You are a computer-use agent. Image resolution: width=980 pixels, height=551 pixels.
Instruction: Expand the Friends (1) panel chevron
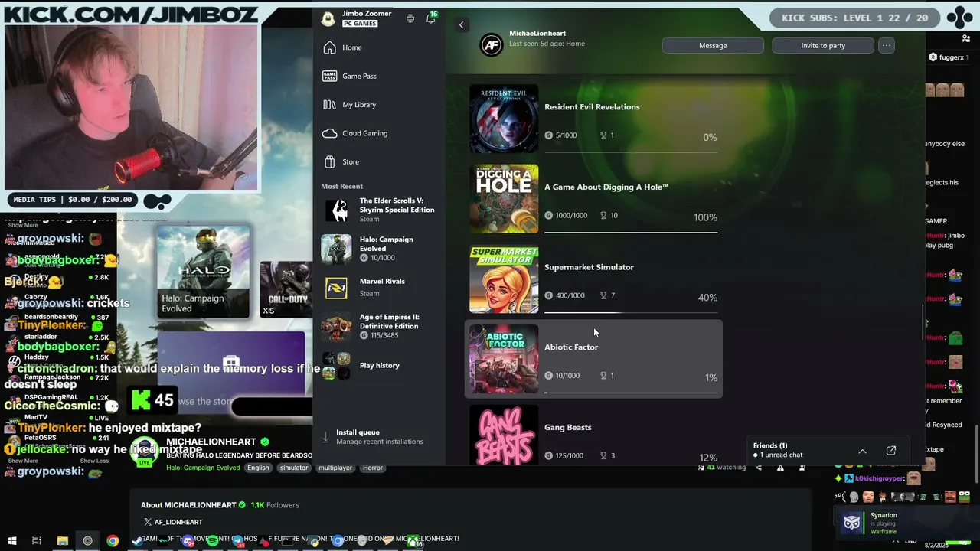coord(862,451)
